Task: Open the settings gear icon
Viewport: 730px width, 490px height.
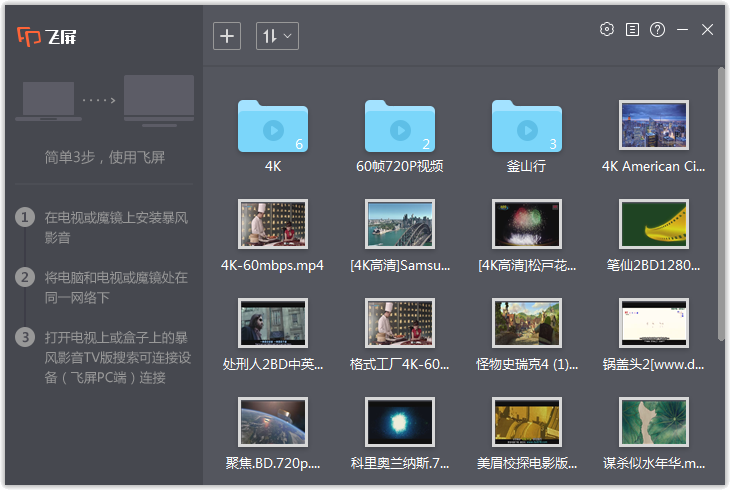Action: (607, 29)
